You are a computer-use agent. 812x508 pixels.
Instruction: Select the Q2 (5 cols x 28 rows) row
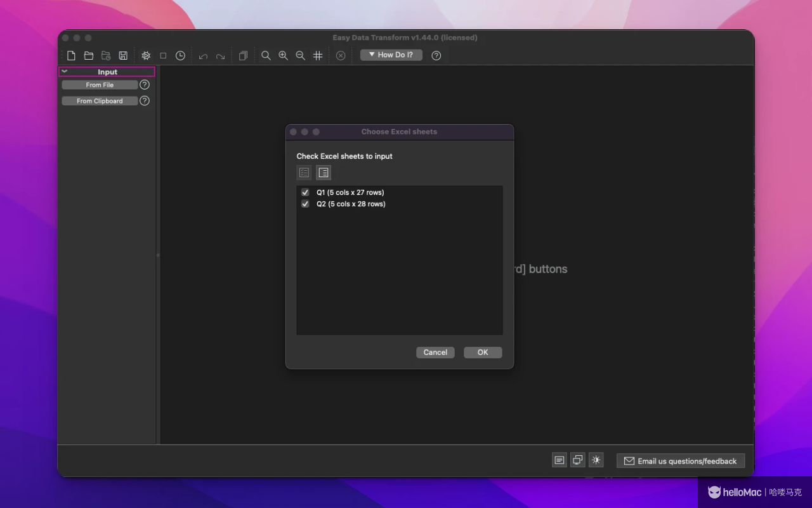click(400, 204)
